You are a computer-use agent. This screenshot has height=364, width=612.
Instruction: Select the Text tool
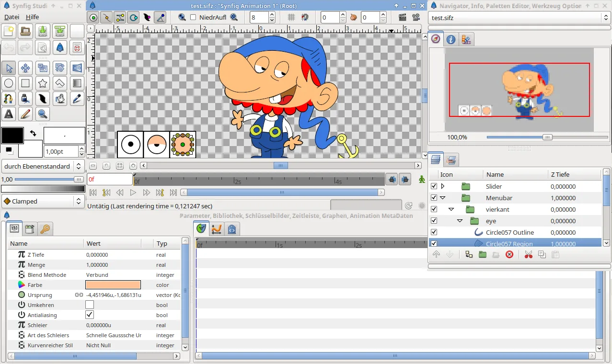point(9,114)
